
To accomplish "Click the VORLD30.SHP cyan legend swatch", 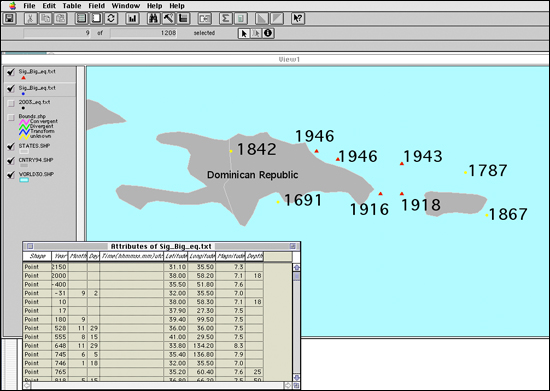I will [x=24, y=180].
